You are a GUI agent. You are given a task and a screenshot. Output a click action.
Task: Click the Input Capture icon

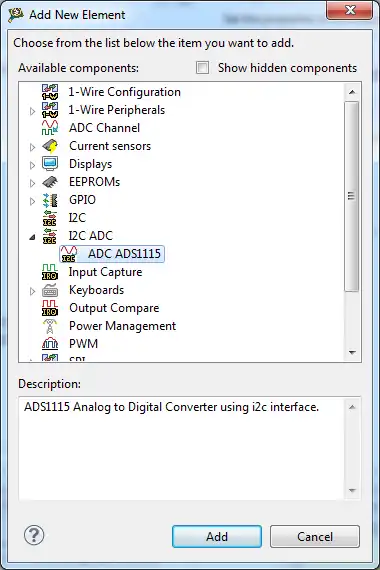pyautogui.click(x=50, y=272)
